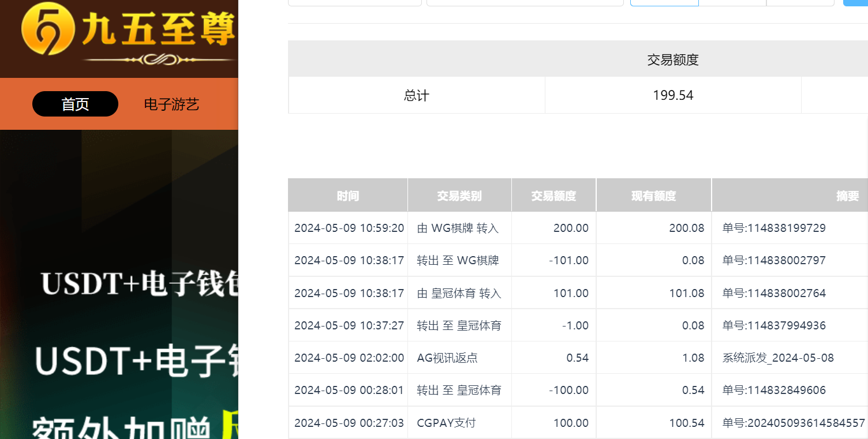Click '转出 至 WG棋牌' transaction type
Screen dimensions: 868x439
[458, 260]
